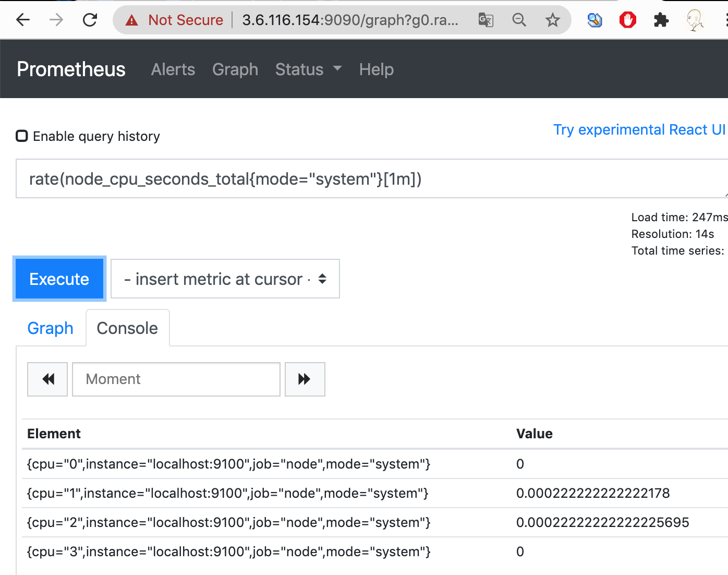This screenshot has width=728, height=575.
Task: Bookmark this page with the star icon
Action: click(552, 20)
